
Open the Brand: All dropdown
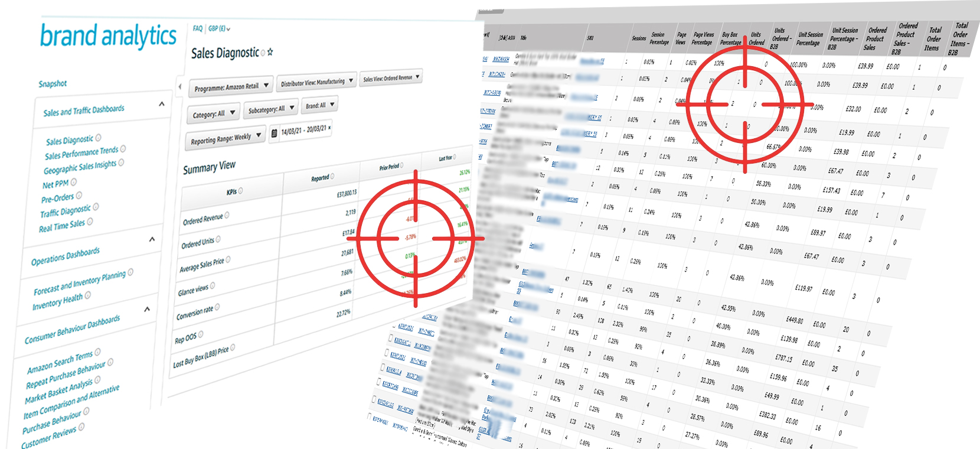pyautogui.click(x=319, y=105)
